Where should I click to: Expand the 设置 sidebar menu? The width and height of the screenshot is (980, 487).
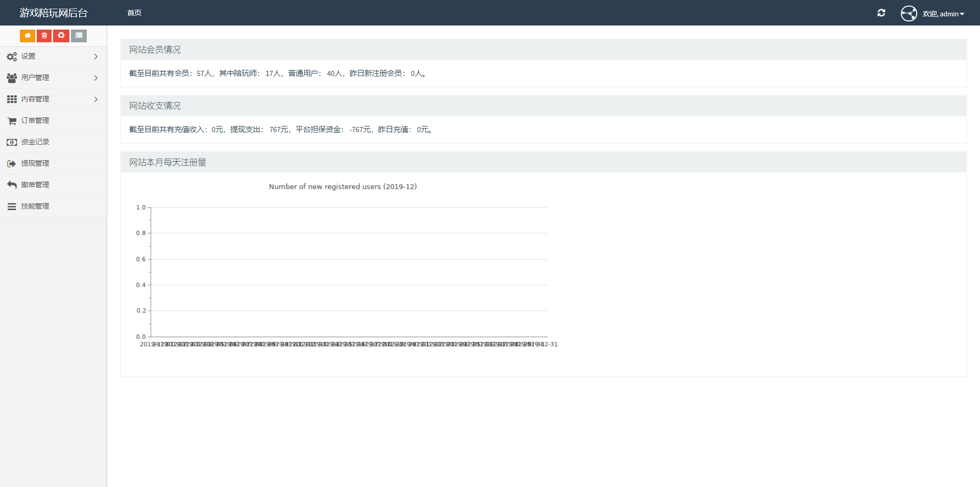click(x=53, y=57)
